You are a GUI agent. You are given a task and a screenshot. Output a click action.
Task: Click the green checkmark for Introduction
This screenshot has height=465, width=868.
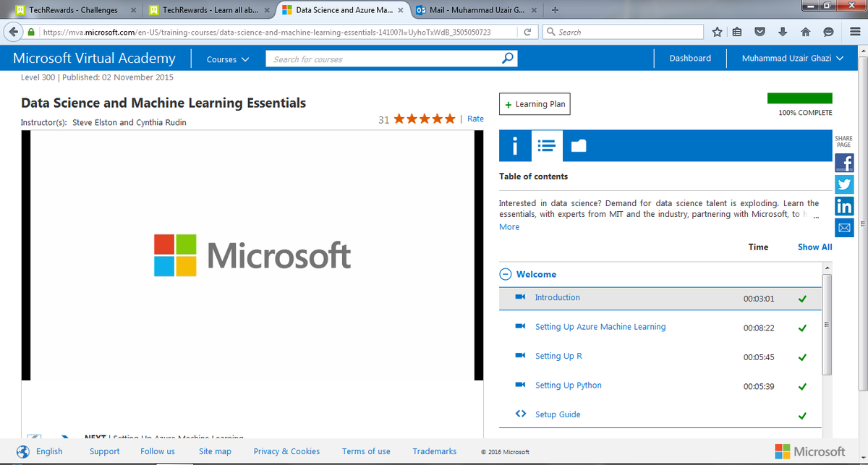[x=802, y=299]
